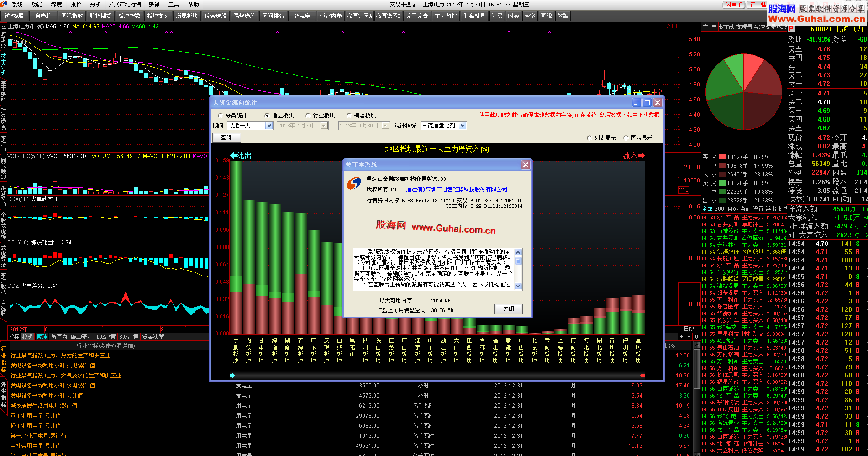The image size is (868, 456).
Task: Click 板块指数 in the toolbar
Action: coord(130,16)
